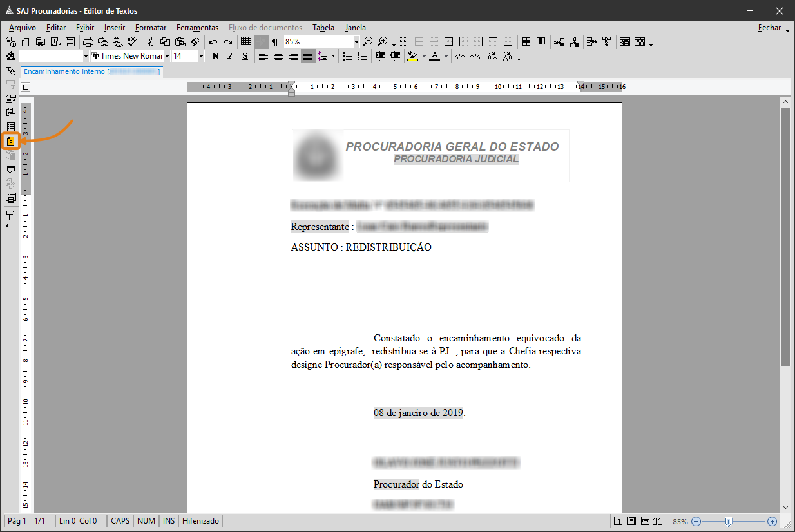Click the Cut scissors icon
This screenshot has width=795, height=532.
[151, 42]
